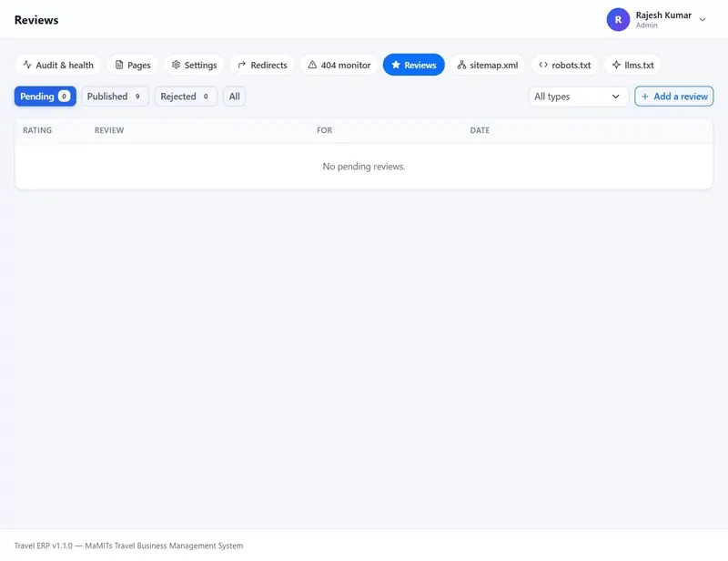728x561 pixels.
Task: Click the plus icon on Add a review
Action: (645, 97)
